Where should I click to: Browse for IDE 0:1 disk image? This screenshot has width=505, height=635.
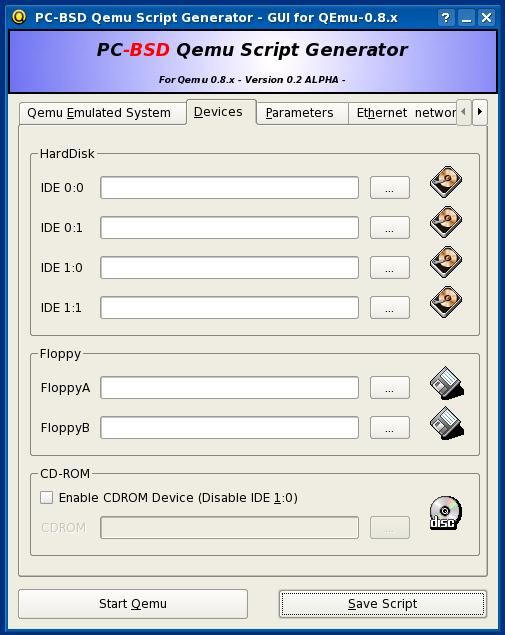tap(390, 228)
